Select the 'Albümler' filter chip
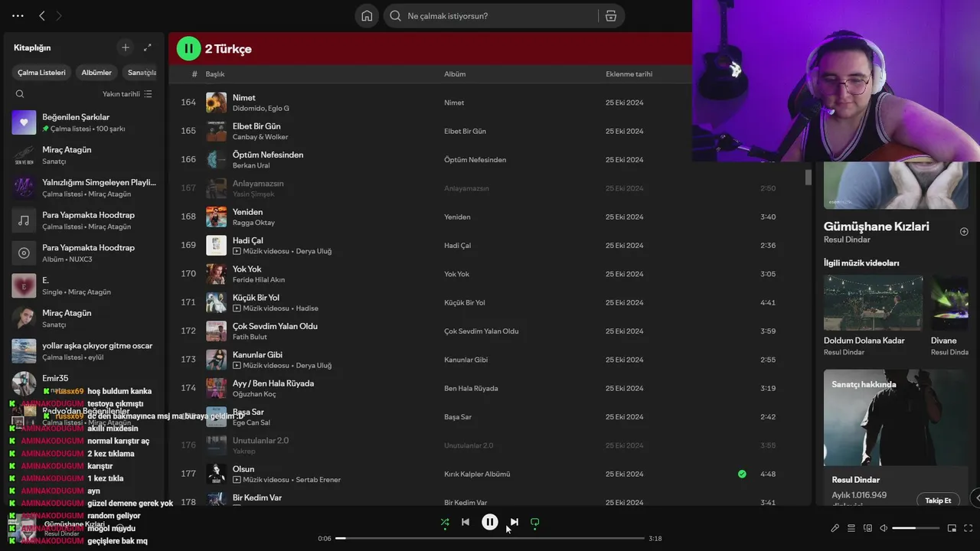Image resolution: width=980 pixels, height=551 pixels. pyautogui.click(x=96, y=73)
